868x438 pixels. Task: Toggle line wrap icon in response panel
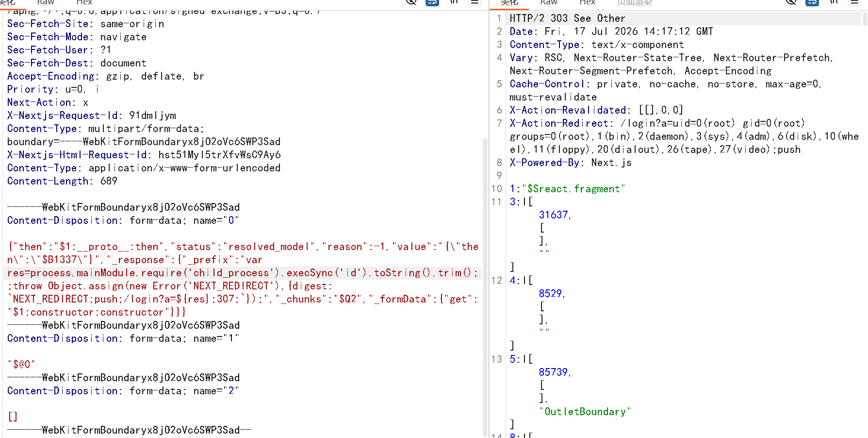(812, 2)
